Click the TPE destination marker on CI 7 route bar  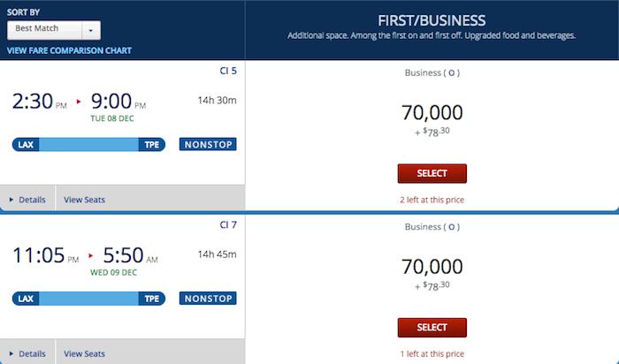(151, 299)
